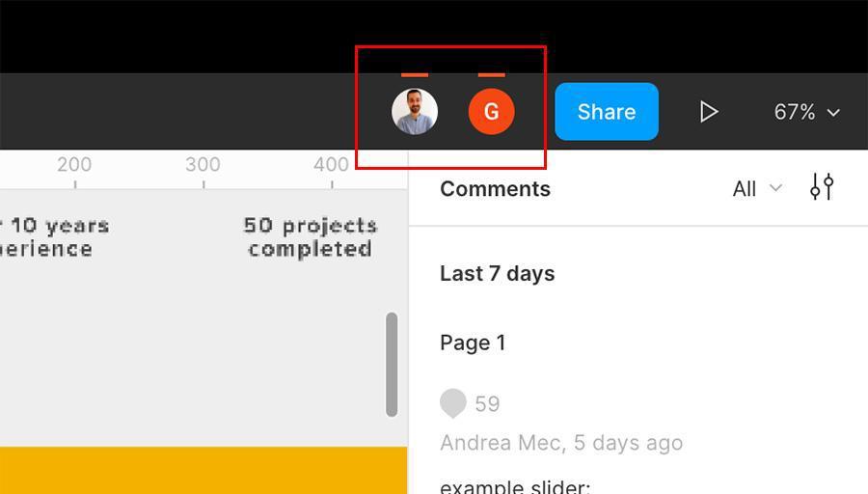Open the 67% zoom level dropdown
The height and width of the screenshot is (494, 868).
pyautogui.click(x=806, y=112)
